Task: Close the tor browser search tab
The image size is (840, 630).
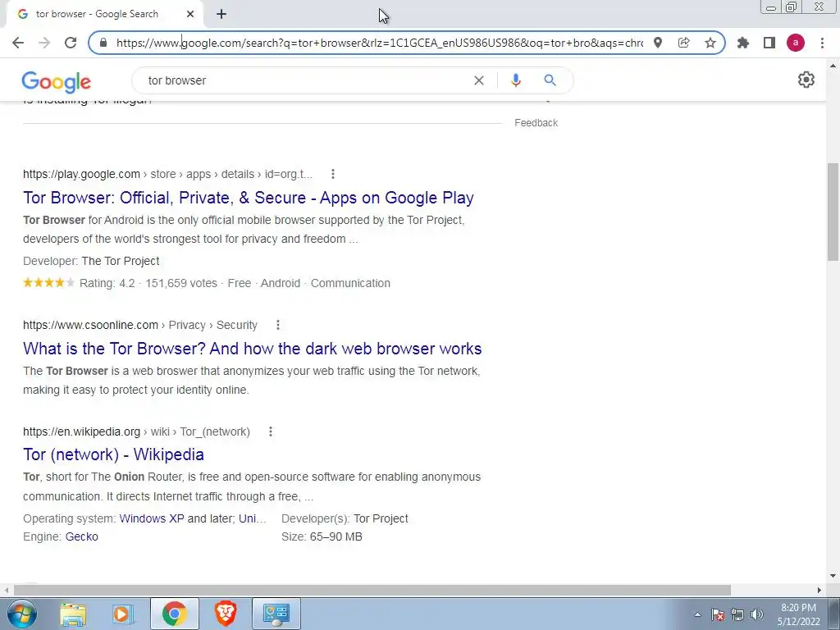Action: pos(190,14)
